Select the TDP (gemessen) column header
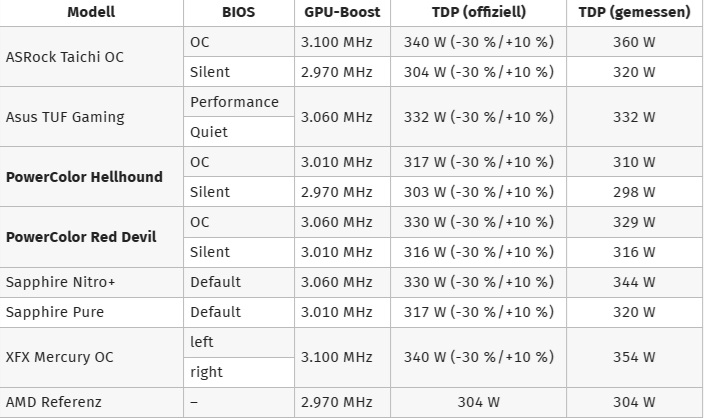The height and width of the screenshot is (418, 704). click(634, 13)
